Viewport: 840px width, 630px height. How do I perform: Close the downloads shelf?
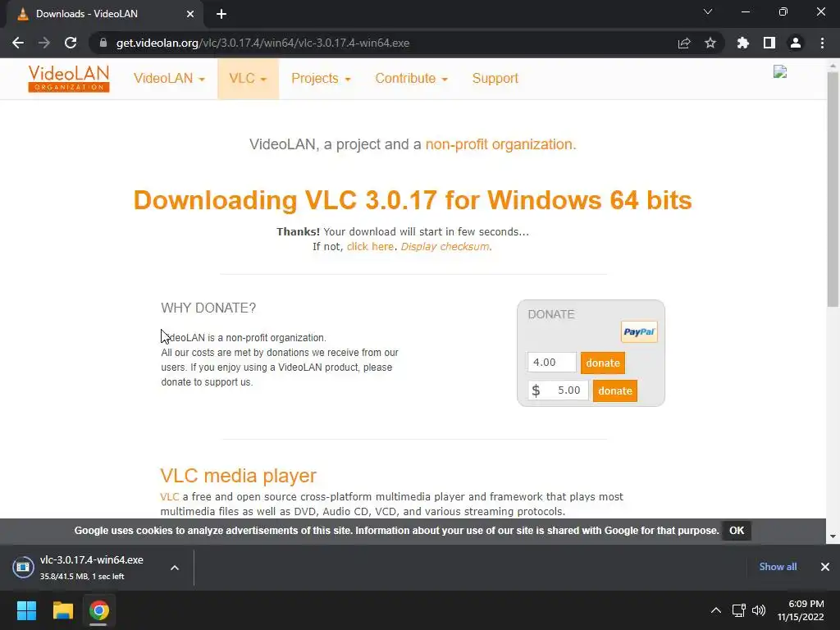tap(825, 567)
